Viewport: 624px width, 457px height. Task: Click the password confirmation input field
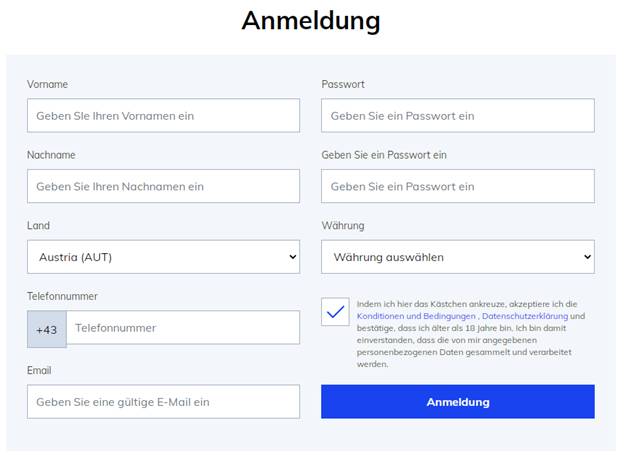click(458, 186)
